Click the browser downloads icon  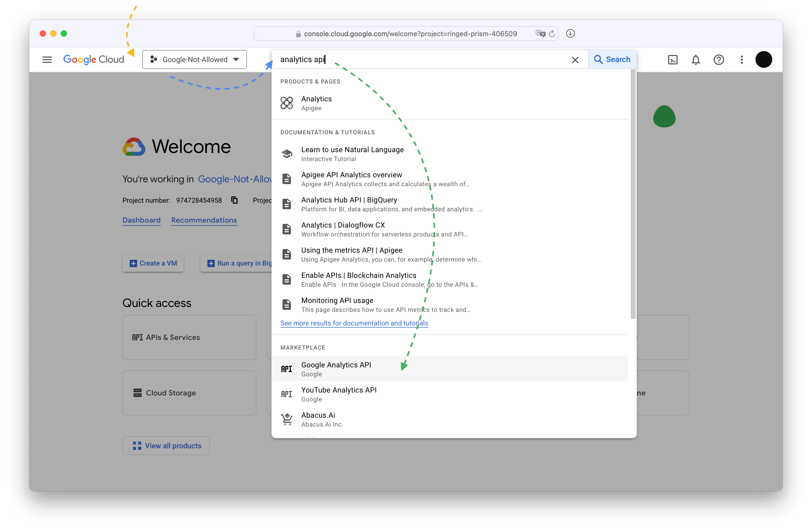(x=570, y=34)
